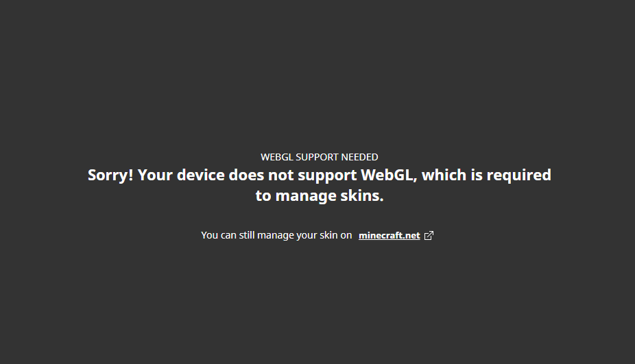Click the word "NEEDED" in the small caption
The width and height of the screenshot is (635, 364).
[x=361, y=157]
